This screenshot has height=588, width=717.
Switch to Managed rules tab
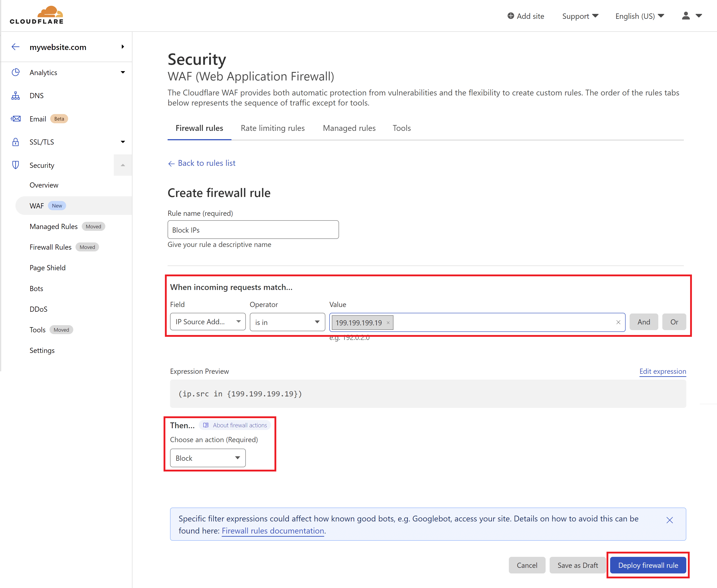tap(349, 128)
